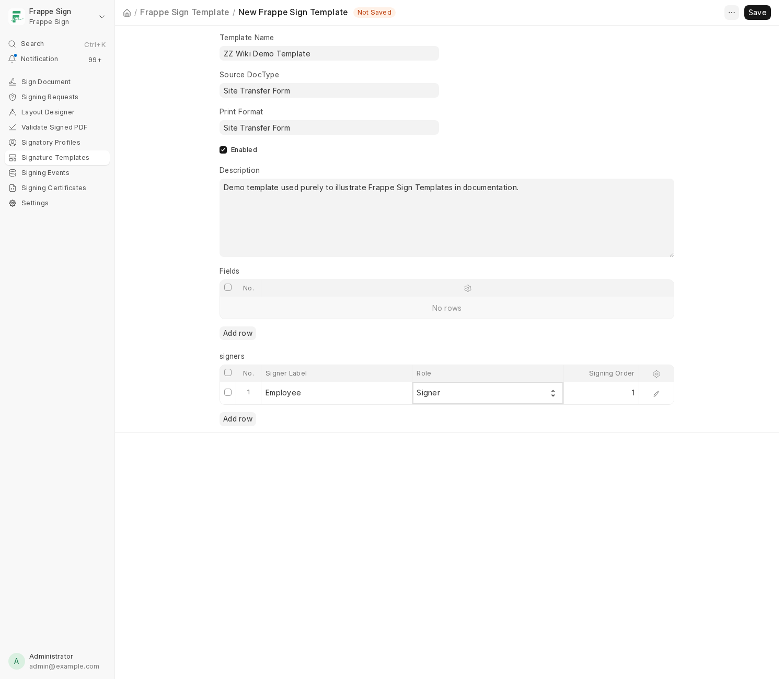Open the Search bar in the sidebar
Screen dimensions: 784x679
pyautogui.click(x=57, y=44)
